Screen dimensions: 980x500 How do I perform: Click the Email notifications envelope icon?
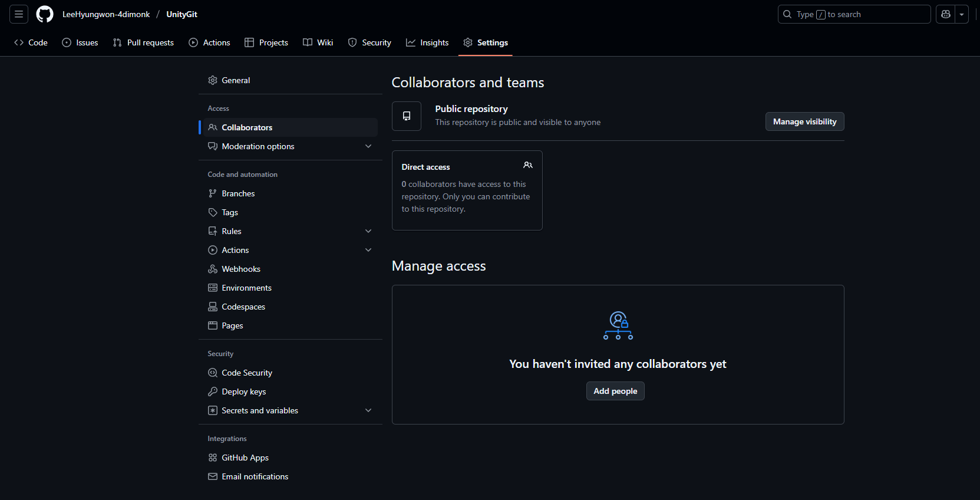click(x=213, y=476)
